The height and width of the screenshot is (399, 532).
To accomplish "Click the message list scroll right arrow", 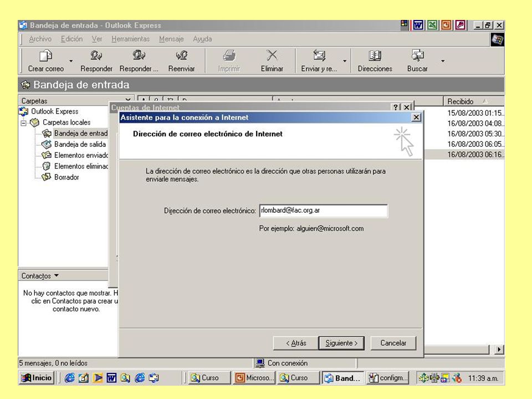I will [499, 349].
